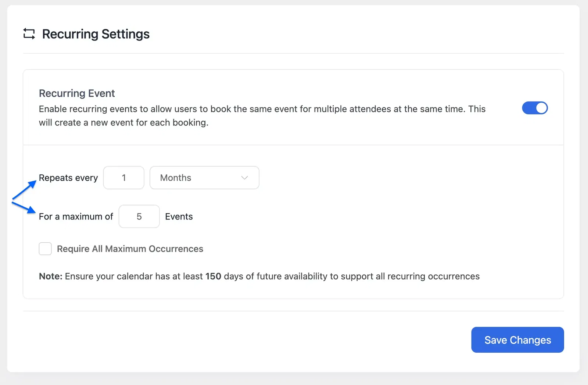Click the Events text after the count field
The height and width of the screenshot is (385, 588).
pyautogui.click(x=179, y=217)
